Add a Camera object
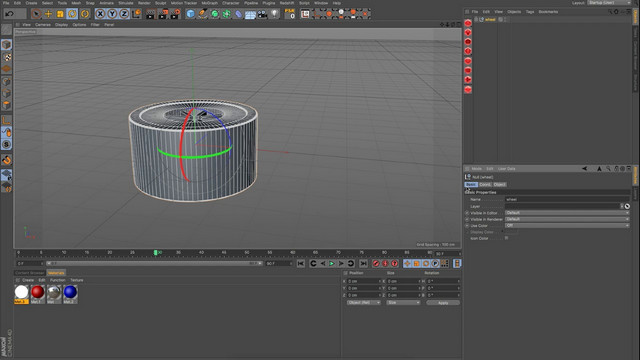 coord(262,14)
